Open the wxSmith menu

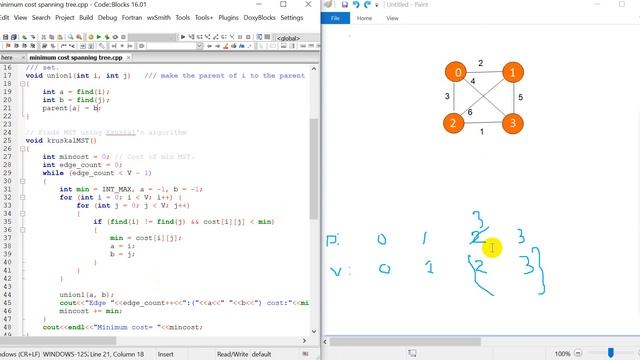pyautogui.click(x=159, y=18)
